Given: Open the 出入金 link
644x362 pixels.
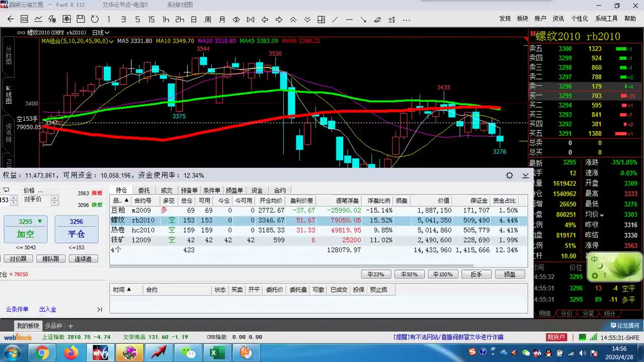Looking at the screenshot, I should [48, 309].
